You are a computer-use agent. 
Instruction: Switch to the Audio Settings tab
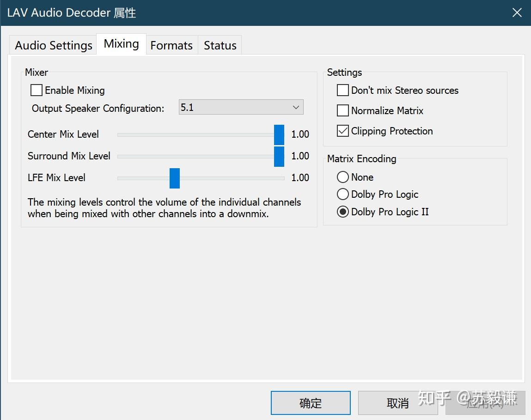click(x=53, y=45)
